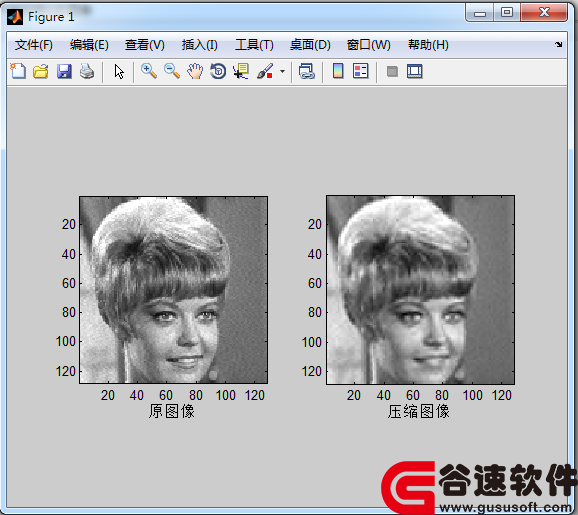Enable the Pan hand tool
This screenshot has width=578, height=515.
click(x=195, y=71)
